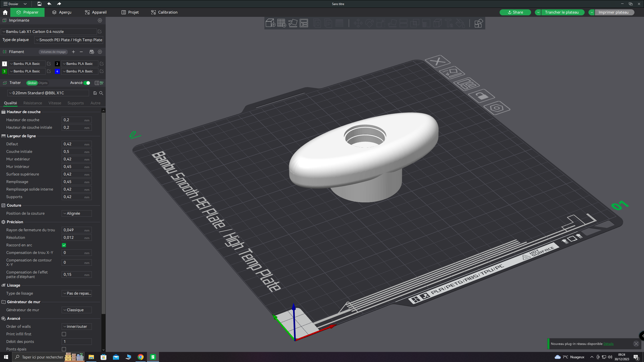Remove a filament with minus icon
The image size is (644, 362).
81,52
